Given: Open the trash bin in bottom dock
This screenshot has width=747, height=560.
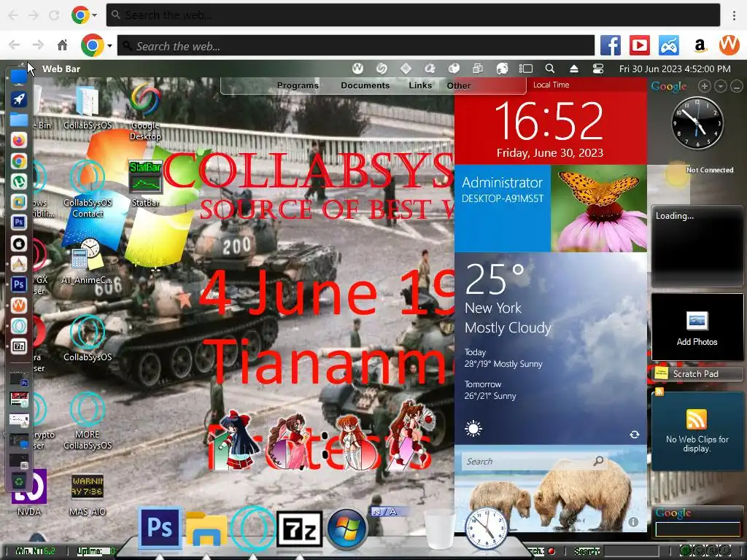Looking at the screenshot, I should tap(439, 529).
